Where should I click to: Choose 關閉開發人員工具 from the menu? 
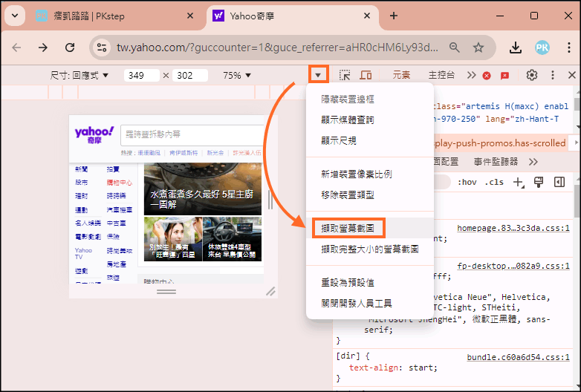(x=369, y=303)
